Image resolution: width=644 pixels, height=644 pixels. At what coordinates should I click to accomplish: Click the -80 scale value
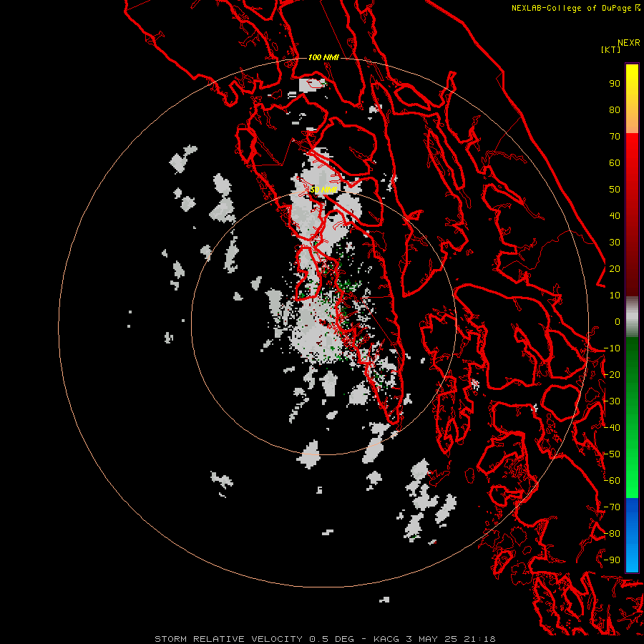612,534
